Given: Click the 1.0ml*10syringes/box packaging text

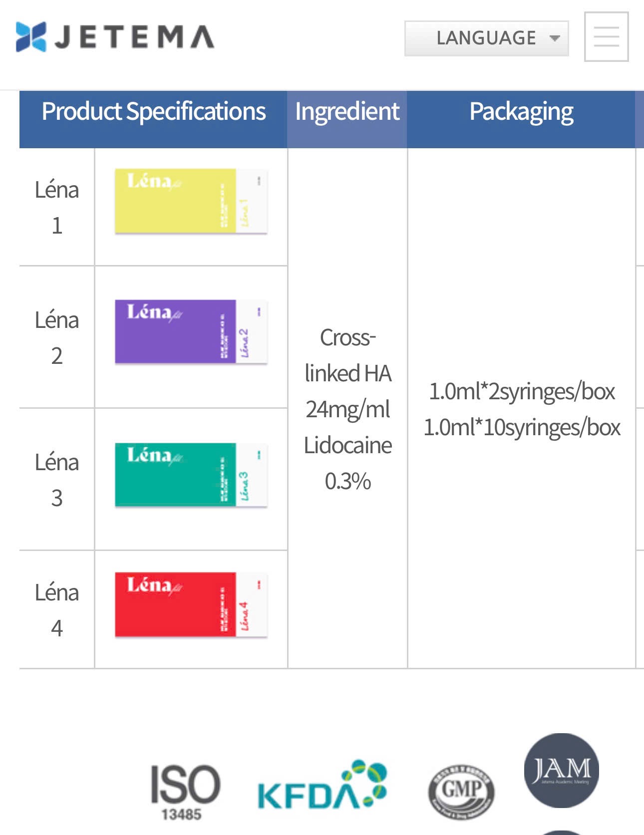Looking at the screenshot, I should click(522, 428).
